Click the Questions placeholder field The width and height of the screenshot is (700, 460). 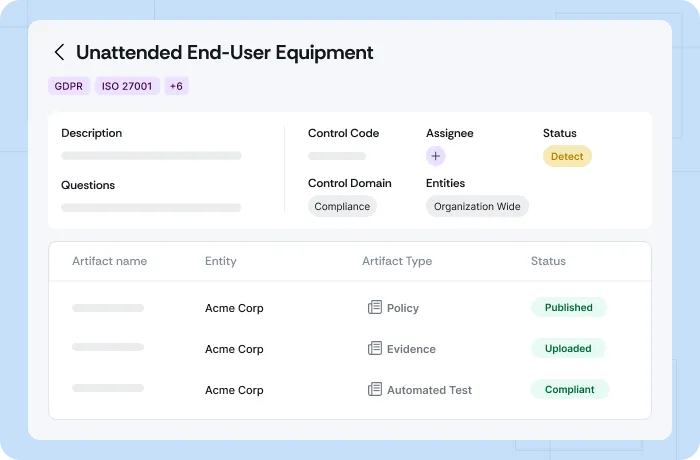point(151,208)
